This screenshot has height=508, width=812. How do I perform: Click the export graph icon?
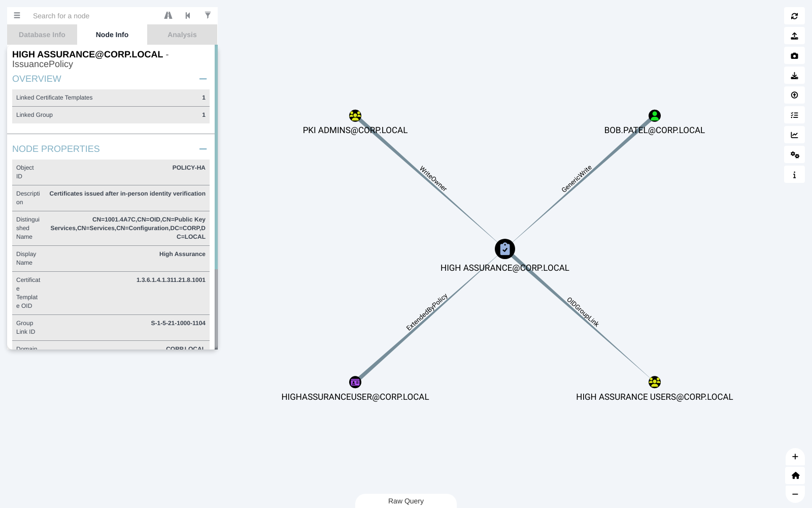pos(794,36)
